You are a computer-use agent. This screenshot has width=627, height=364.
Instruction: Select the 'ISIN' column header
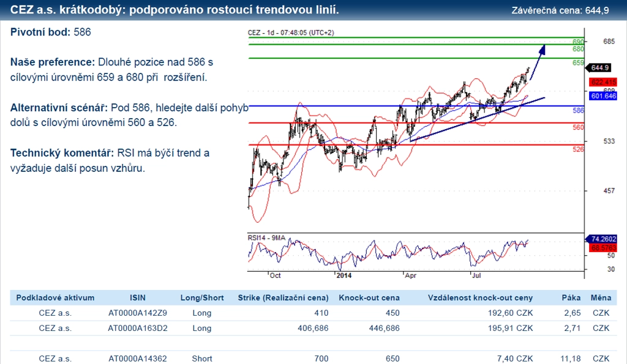[x=138, y=298]
